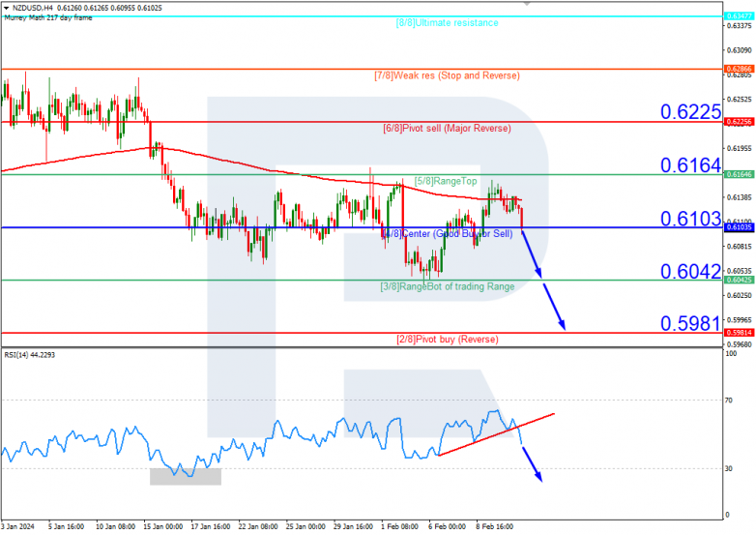Click the 1 Feb 08:00 time axis label

point(399,527)
